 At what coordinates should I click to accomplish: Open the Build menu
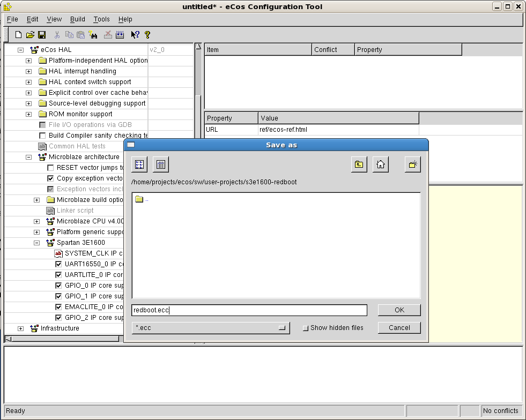point(78,19)
